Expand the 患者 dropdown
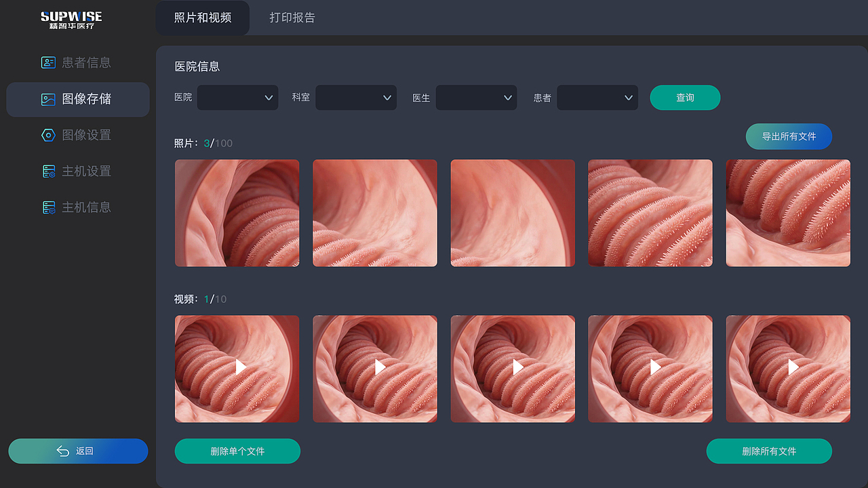Screen dimensions: 868x488 click(x=597, y=98)
